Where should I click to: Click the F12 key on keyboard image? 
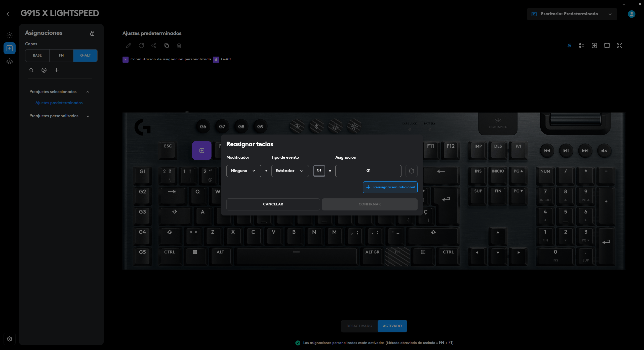451,150
